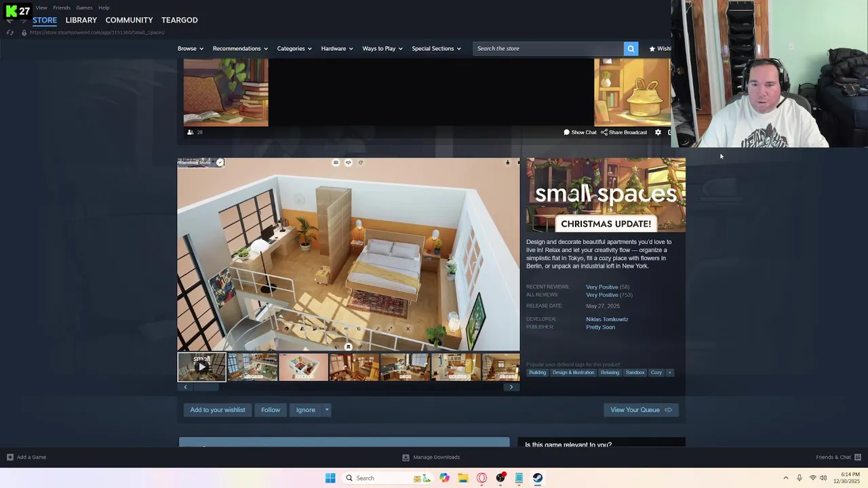Click recent reviews Very Positive (58)
The height and width of the screenshot is (488, 868).
608,287
